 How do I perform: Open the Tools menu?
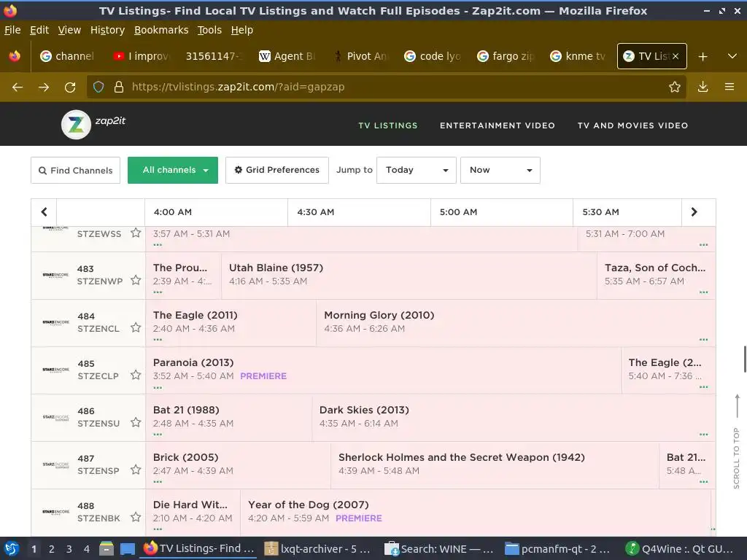click(209, 30)
